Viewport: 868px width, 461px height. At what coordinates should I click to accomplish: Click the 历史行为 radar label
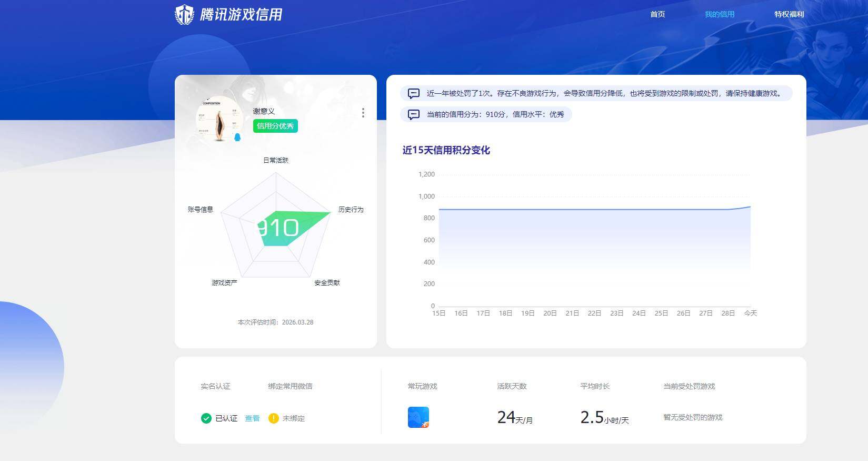pyautogui.click(x=351, y=210)
